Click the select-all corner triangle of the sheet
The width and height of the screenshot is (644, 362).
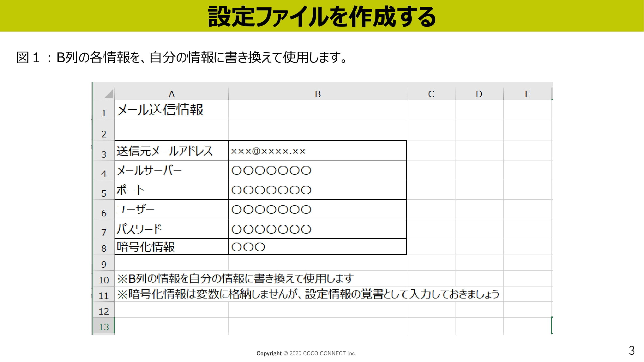pyautogui.click(x=109, y=94)
